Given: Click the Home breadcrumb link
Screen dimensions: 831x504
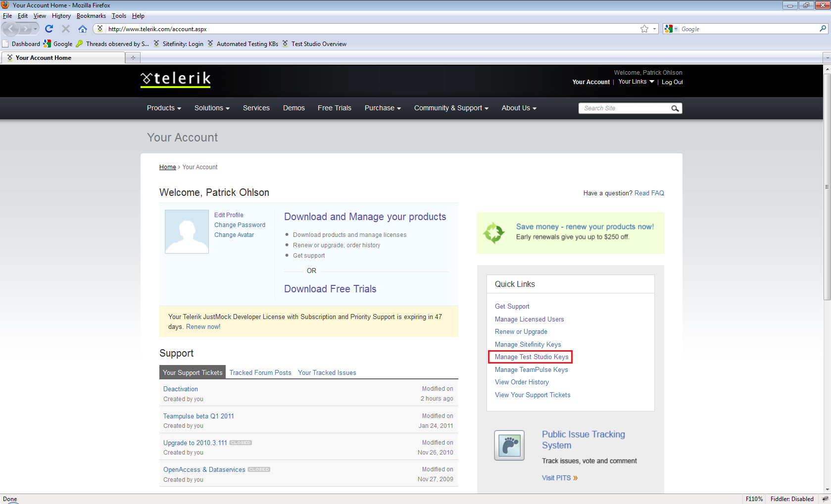Looking at the screenshot, I should click(x=168, y=167).
